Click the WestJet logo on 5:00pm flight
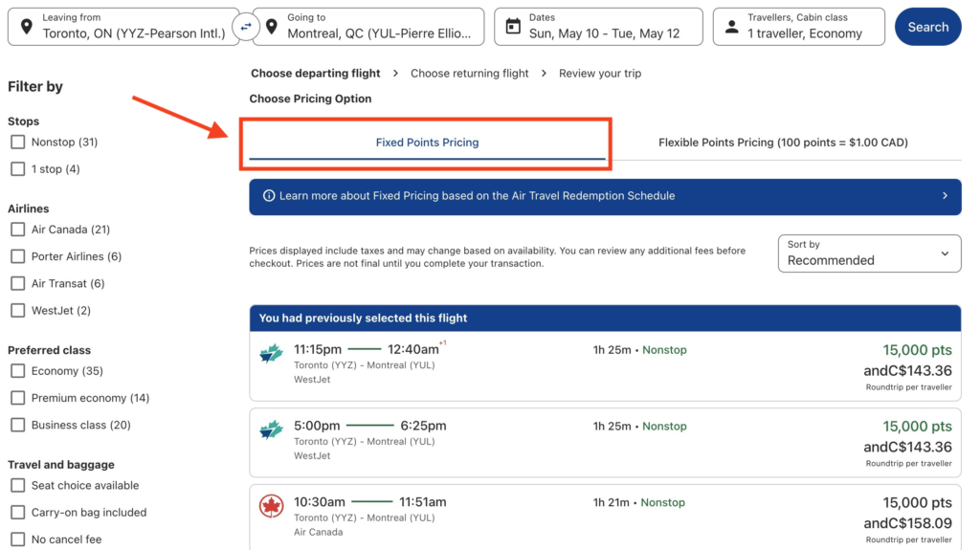This screenshot has height=550, width=980. point(271,430)
